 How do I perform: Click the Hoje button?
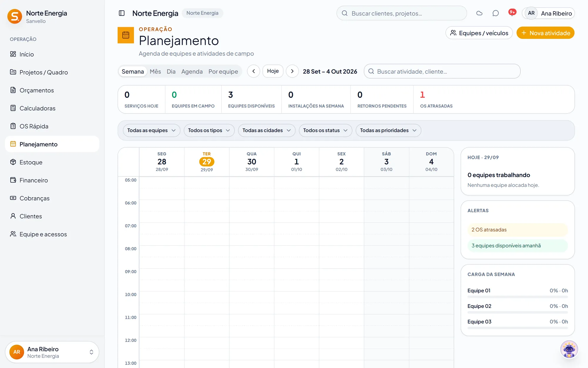(x=273, y=71)
